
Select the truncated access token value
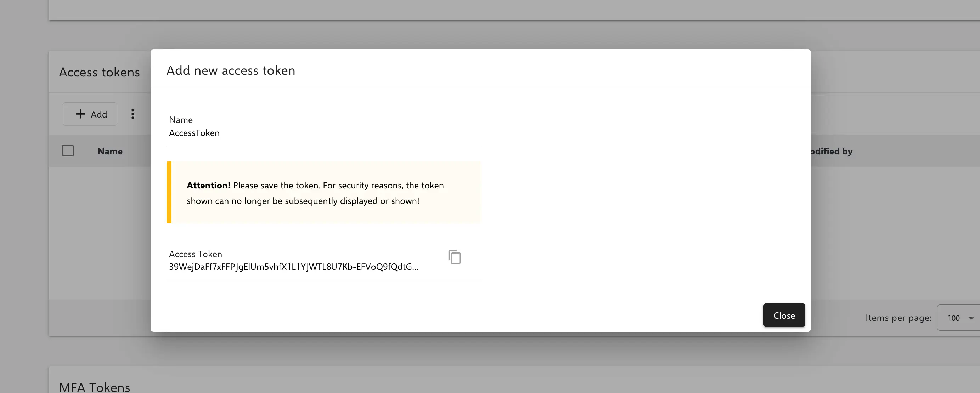click(293, 267)
